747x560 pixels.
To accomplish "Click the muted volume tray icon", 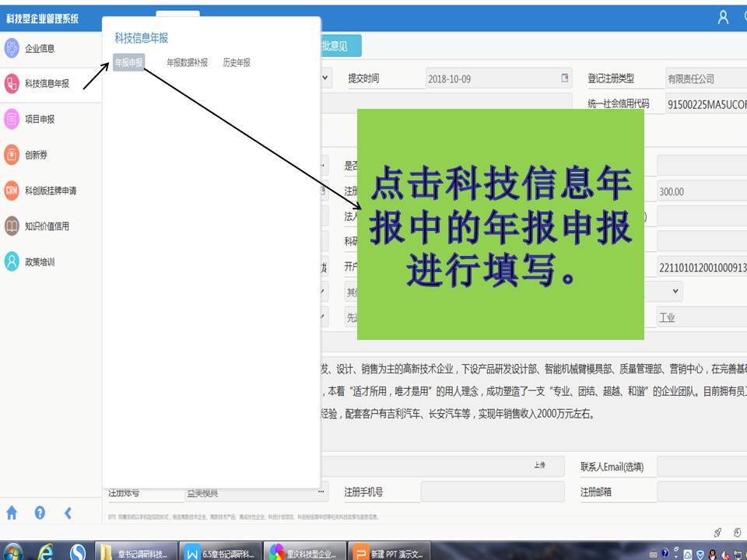I will 725,554.
